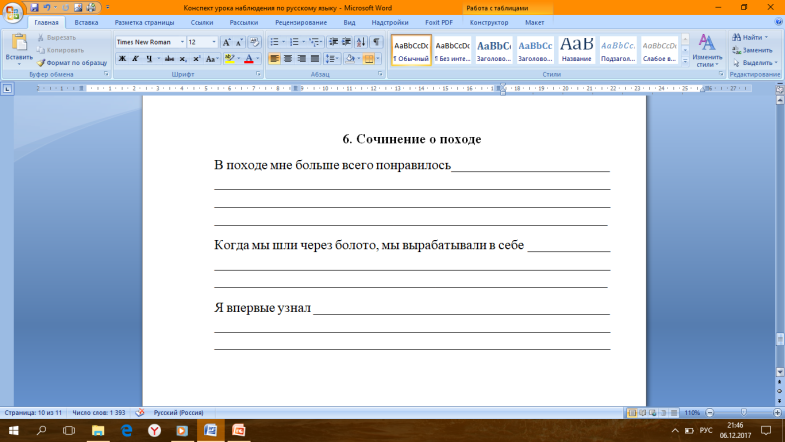Apply red font color
The image size is (785, 442).
(249, 59)
